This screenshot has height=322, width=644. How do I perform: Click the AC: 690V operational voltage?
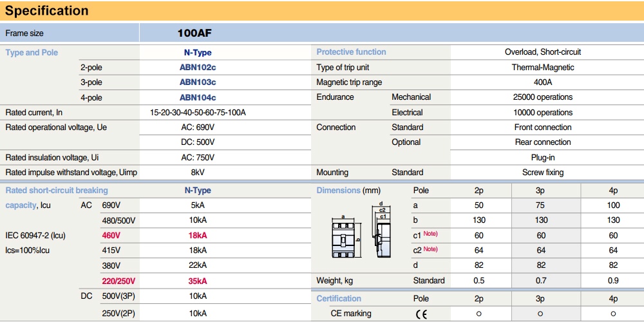(x=198, y=128)
